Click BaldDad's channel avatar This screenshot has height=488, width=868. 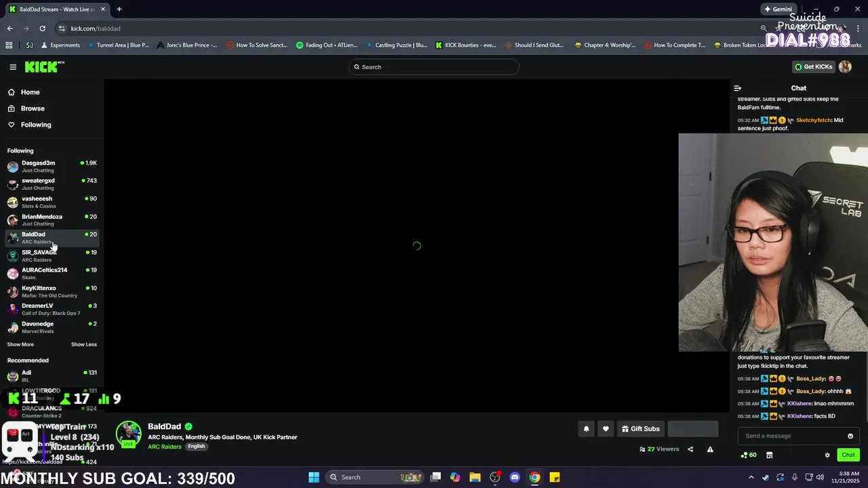(x=128, y=434)
